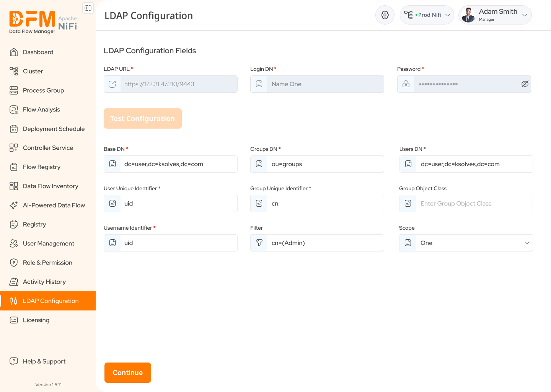
Task: Click the Base DN input field
Action: [171, 164]
